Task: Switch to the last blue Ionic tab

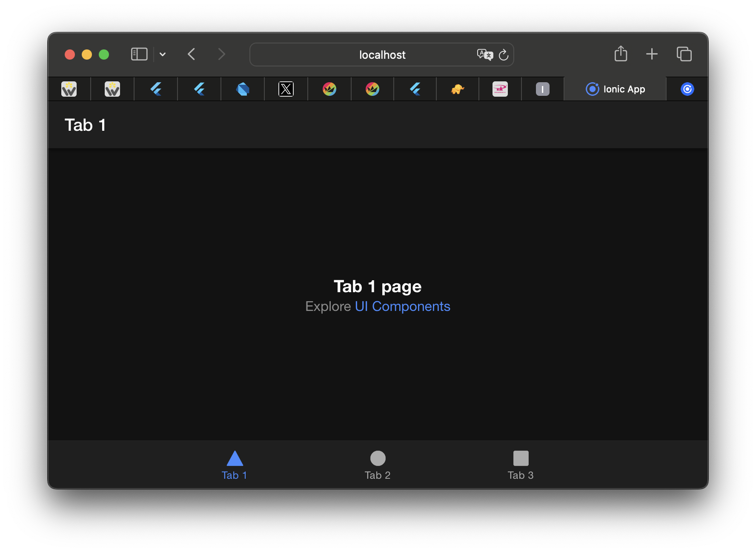Action: (687, 89)
